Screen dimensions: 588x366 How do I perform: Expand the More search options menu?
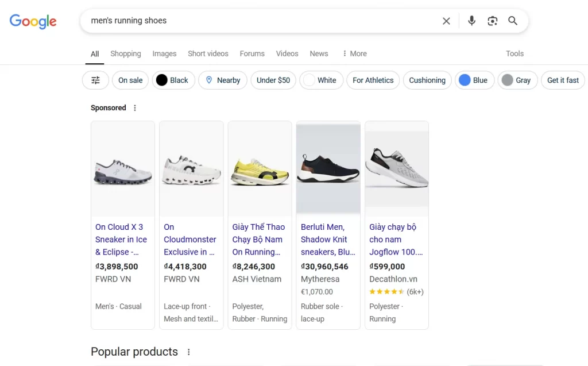tap(354, 53)
